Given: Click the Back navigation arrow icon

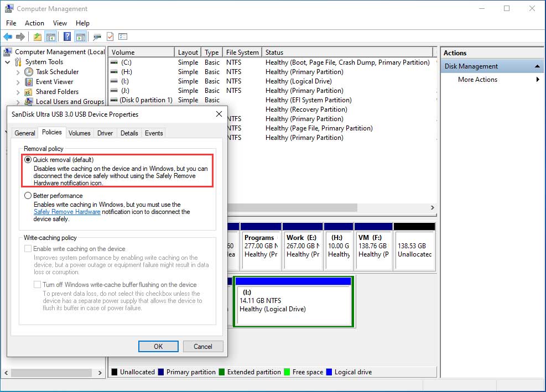Looking at the screenshot, I should point(8,36).
